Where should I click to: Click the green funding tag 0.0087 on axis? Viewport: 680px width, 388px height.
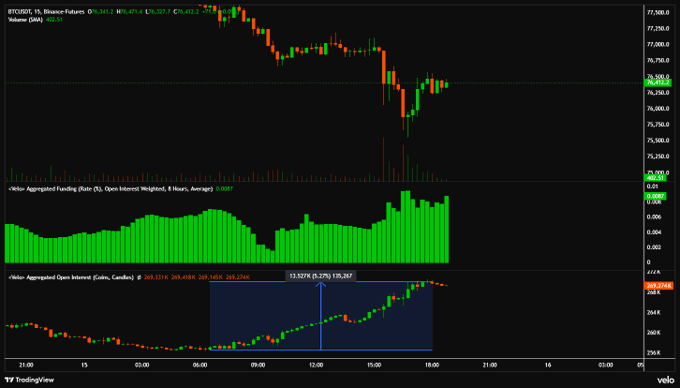tap(655, 196)
